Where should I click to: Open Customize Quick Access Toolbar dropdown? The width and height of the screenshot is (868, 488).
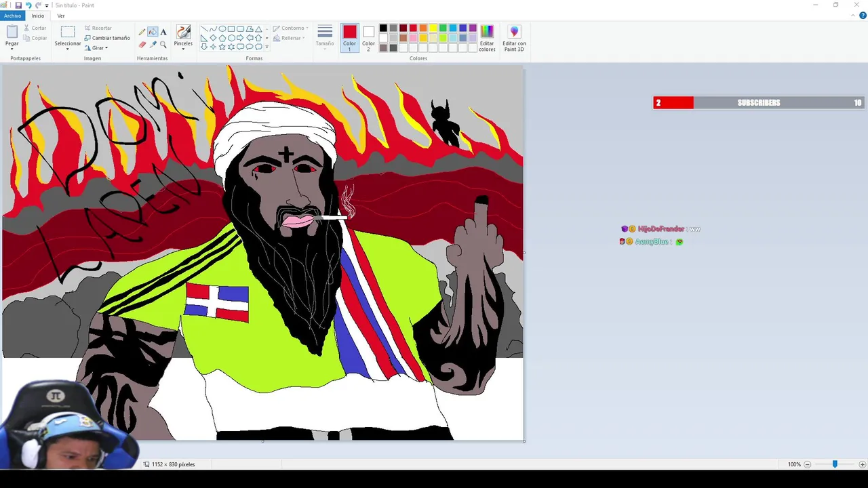[47, 5]
